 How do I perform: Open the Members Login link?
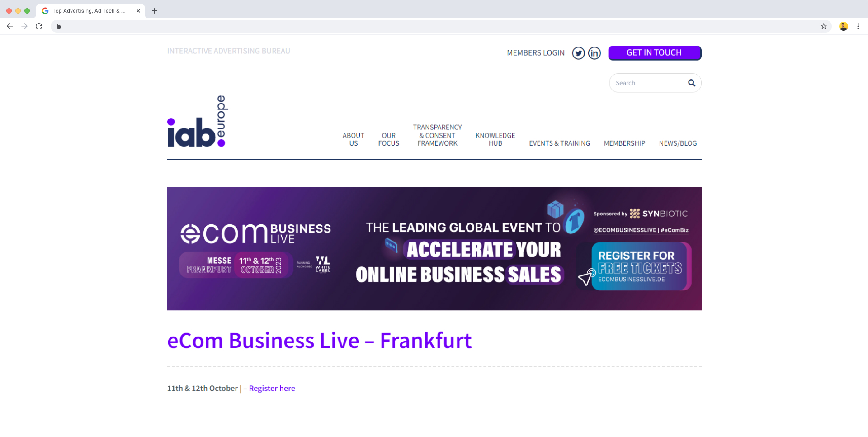click(536, 53)
